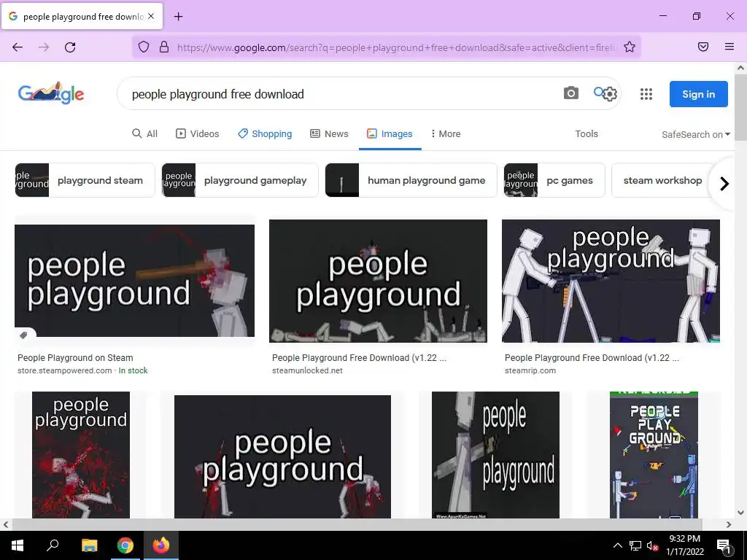Open the Google apps grid
This screenshot has width=747, height=560.
646,94
